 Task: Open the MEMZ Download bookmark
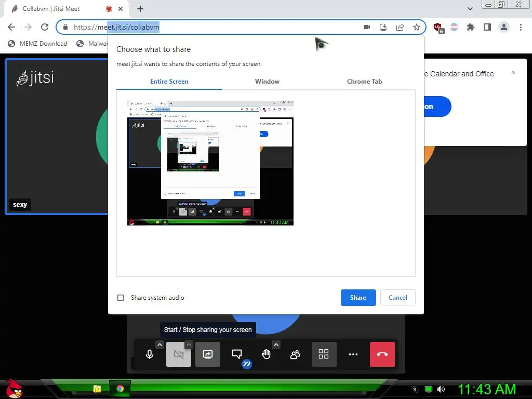pos(37,44)
